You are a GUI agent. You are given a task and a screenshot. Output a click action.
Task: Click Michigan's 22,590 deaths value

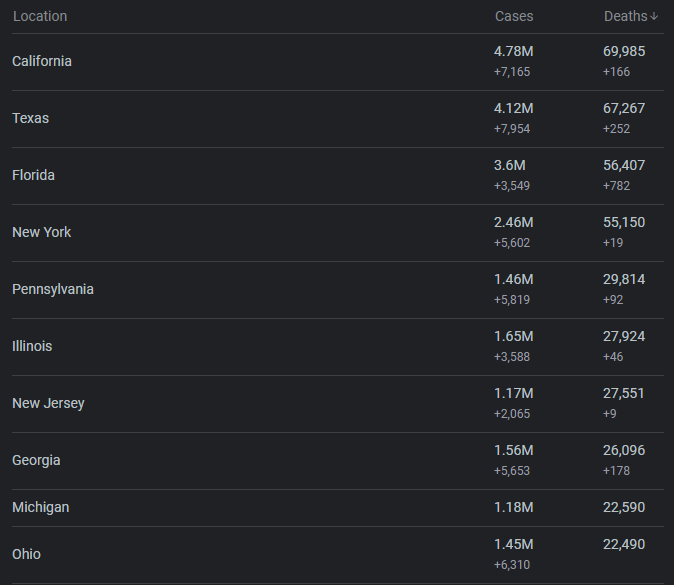624,507
